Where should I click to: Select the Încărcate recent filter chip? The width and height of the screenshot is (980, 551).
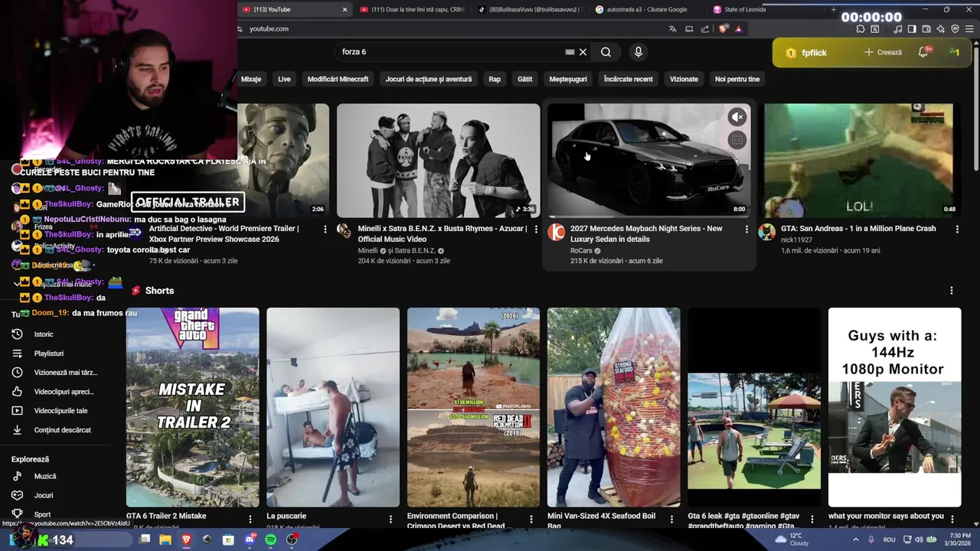click(628, 79)
